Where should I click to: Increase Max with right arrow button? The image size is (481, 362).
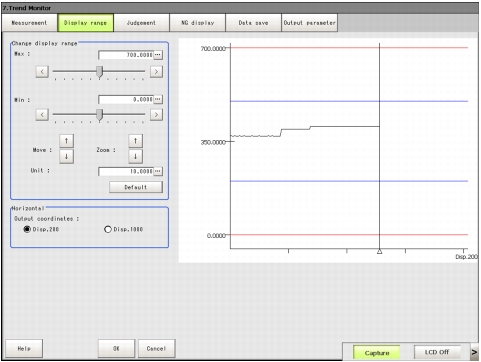tap(156, 71)
